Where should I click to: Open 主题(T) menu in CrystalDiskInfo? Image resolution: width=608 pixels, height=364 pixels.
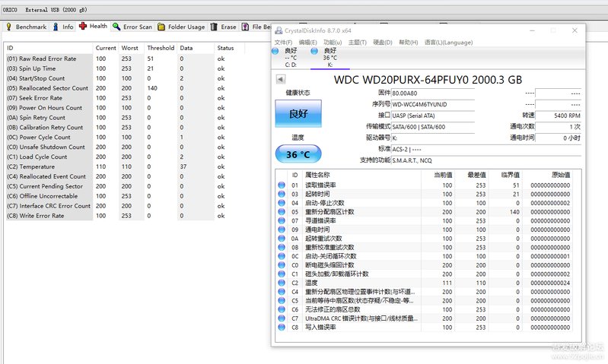click(357, 43)
